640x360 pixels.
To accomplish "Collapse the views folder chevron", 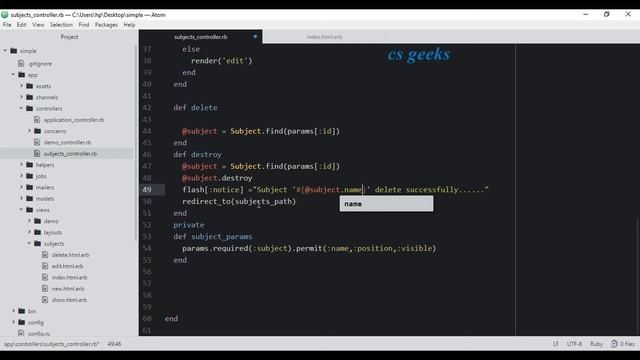I will click(21, 209).
